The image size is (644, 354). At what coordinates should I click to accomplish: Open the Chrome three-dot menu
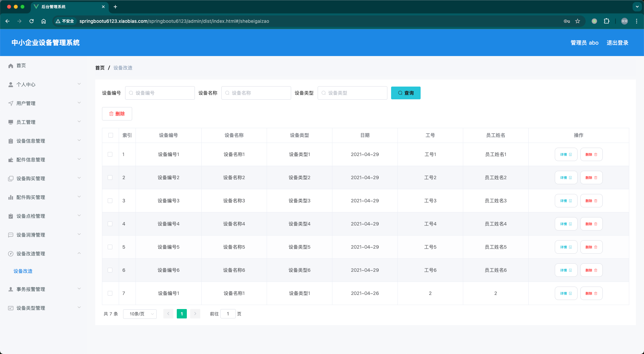[x=637, y=21]
